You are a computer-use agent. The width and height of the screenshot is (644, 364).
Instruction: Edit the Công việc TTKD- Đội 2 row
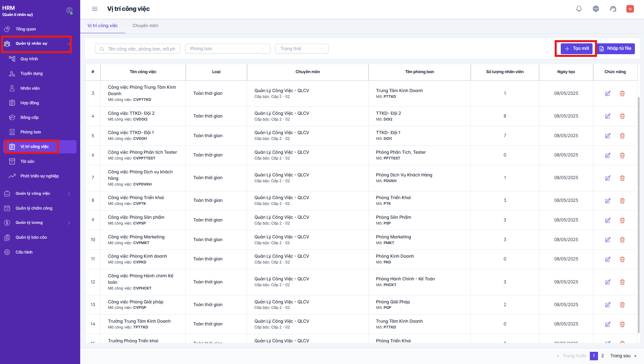(607, 116)
